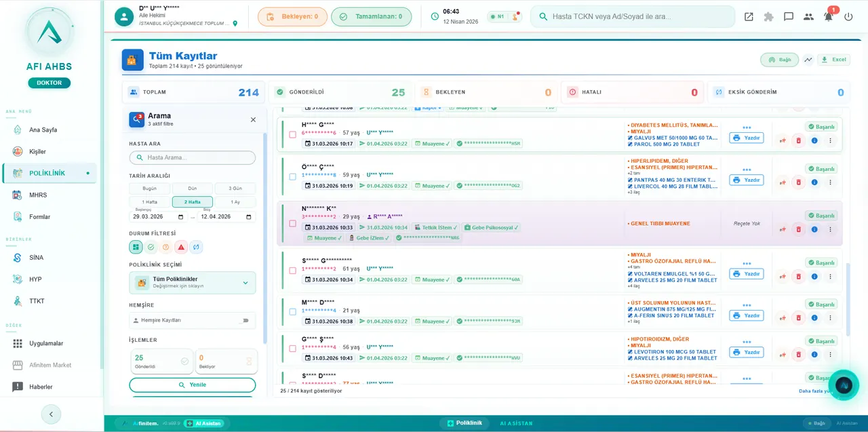Viewport: 868px width, 432px height.
Task: Toggle the Hemşire Kayıtları switch
Action: (244, 320)
